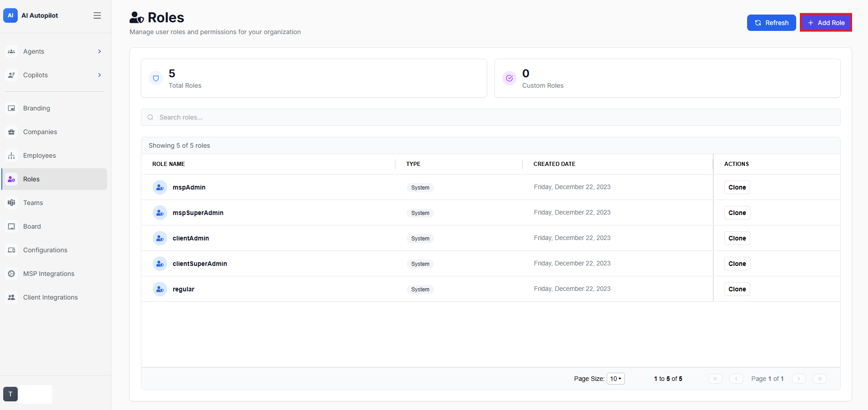
Task: Collapse sidebar with the hamburger menu icon
Action: (x=97, y=15)
